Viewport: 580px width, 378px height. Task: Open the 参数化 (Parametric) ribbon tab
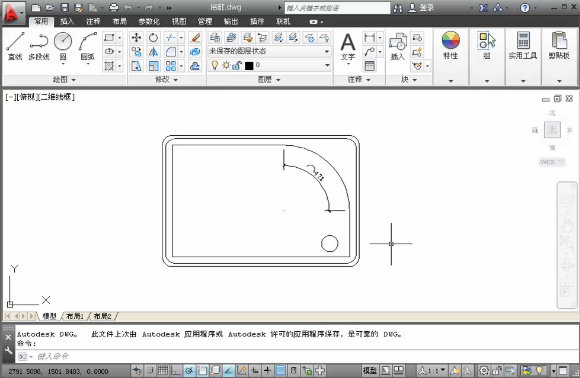(x=149, y=21)
